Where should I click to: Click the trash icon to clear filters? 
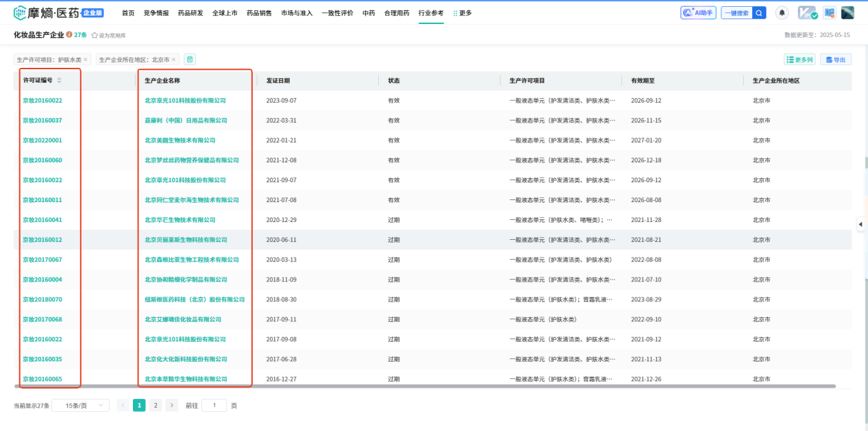(x=190, y=60)
